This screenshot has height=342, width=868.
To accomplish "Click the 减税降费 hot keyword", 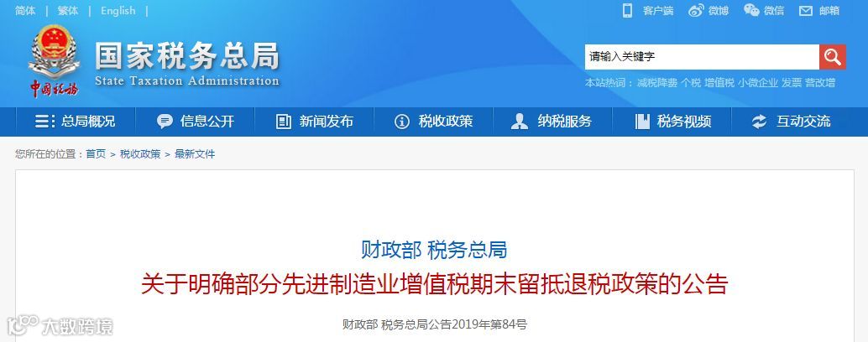I will pos(657,83).
